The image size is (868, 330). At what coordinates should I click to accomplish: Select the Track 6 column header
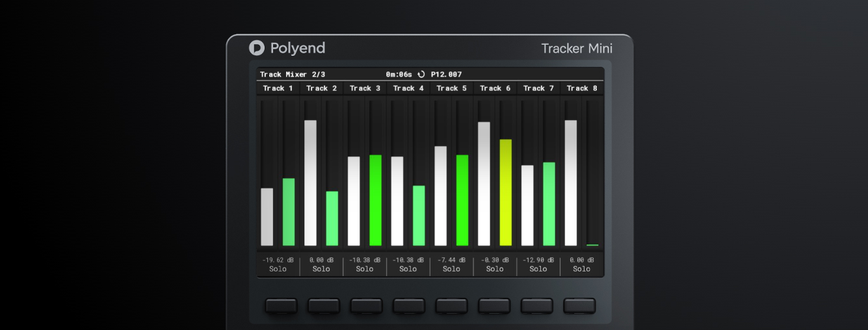[x=495, y=88]
